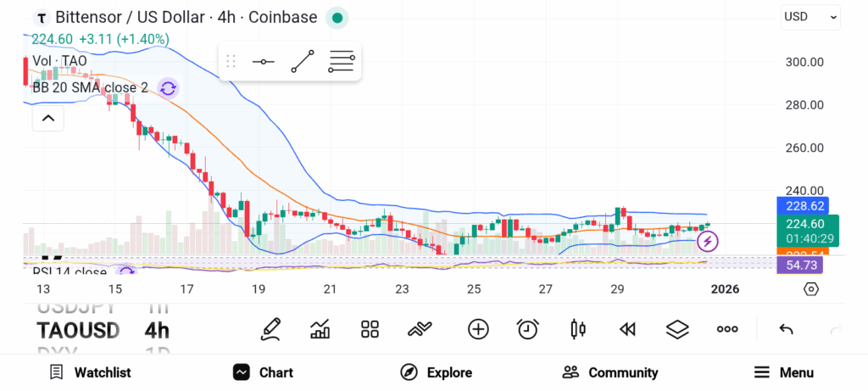Open the Explore tab

(436, 372)
